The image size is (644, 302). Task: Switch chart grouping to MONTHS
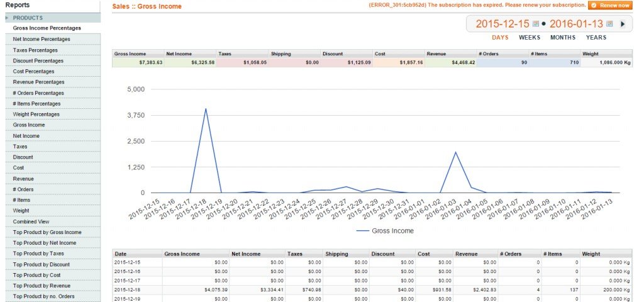pyautogui.click(x=562, y=38)
